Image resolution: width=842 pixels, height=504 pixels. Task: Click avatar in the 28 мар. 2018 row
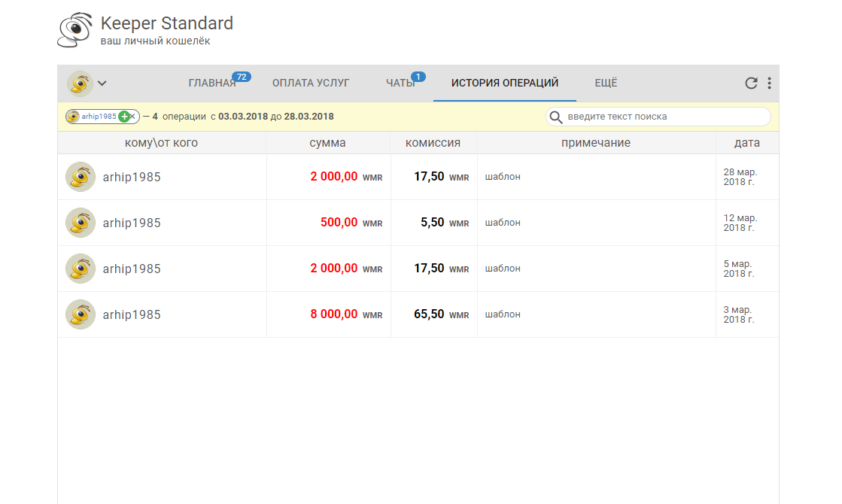[81, 177]
